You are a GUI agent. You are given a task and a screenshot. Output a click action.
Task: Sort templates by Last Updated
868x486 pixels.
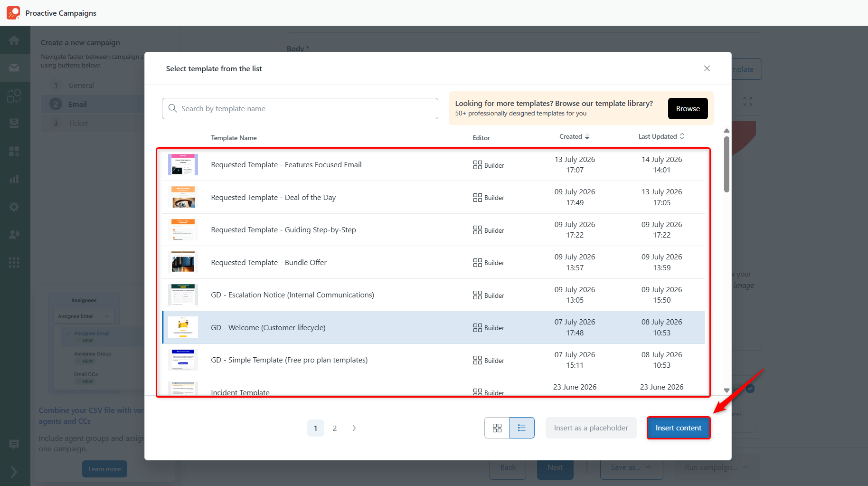click(661, 137)
